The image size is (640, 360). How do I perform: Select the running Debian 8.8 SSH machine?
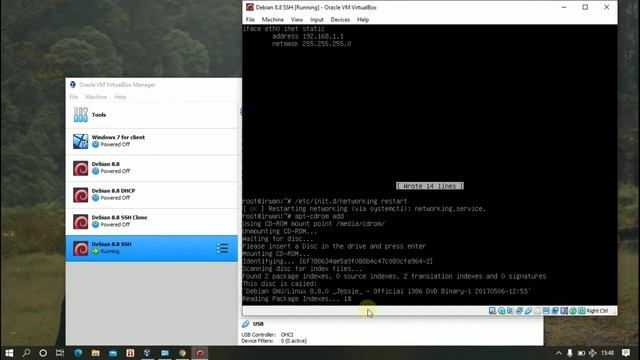click(x=151, y=248)
